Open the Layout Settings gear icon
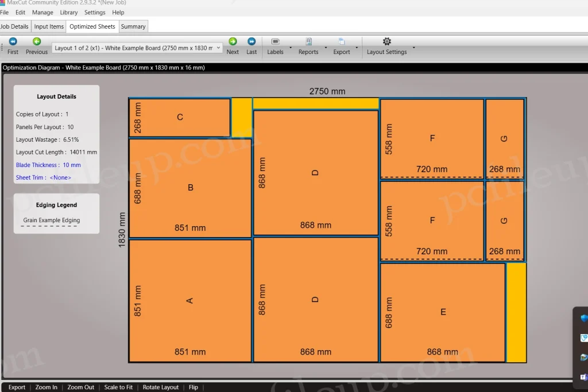Viewport: 588px width, 392px height. point(386,41)
